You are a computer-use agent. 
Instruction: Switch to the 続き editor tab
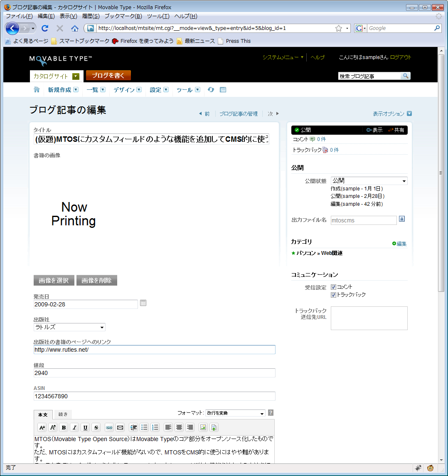coord(63,414)
